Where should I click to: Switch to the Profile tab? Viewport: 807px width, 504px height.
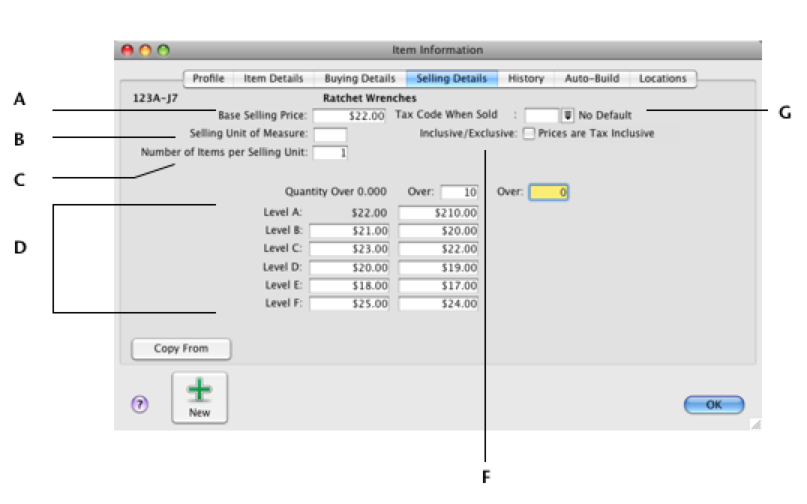point(208,78)
